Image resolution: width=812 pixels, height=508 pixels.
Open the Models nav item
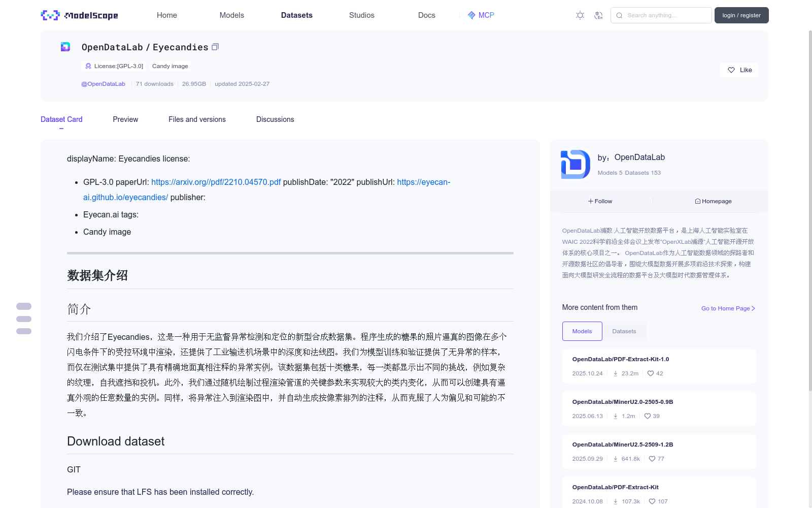[232, 15]
